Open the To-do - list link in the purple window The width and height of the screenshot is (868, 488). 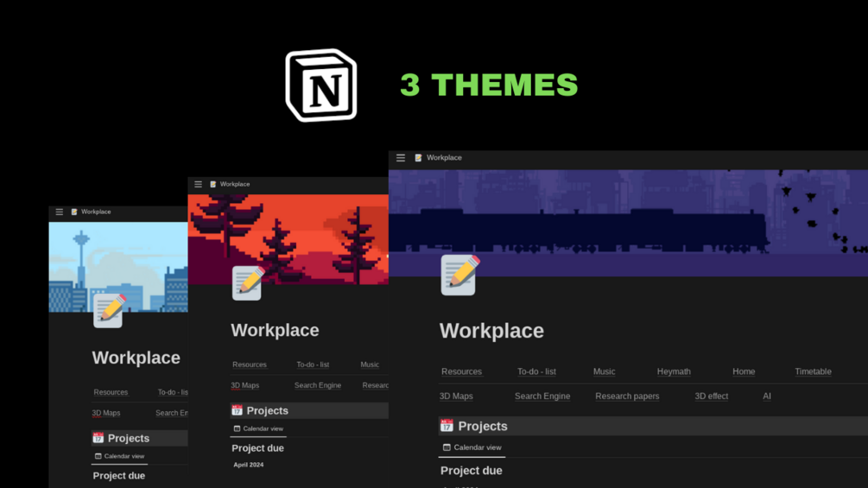(536, 371)
